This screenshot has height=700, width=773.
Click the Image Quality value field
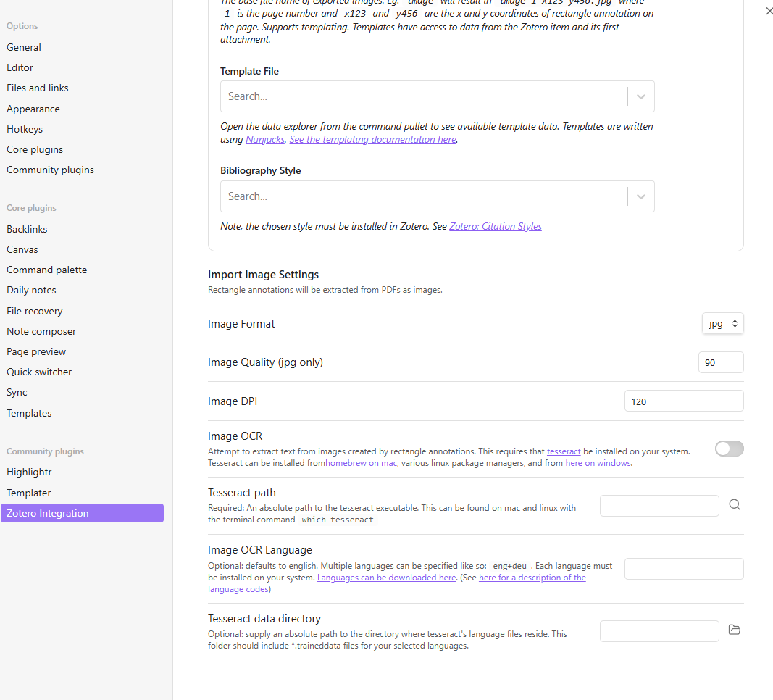click(720, 362)
